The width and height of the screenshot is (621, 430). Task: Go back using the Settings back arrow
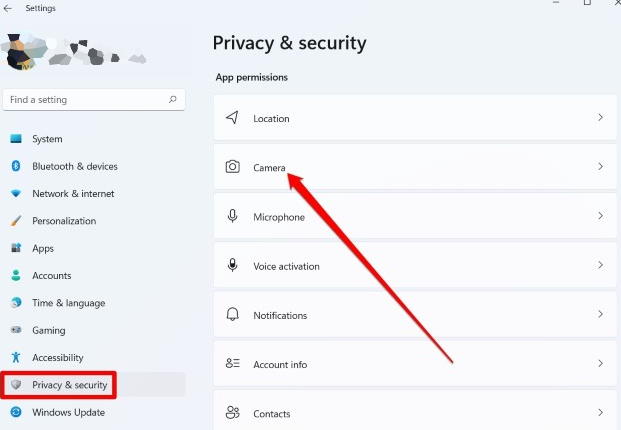[8, 8]
